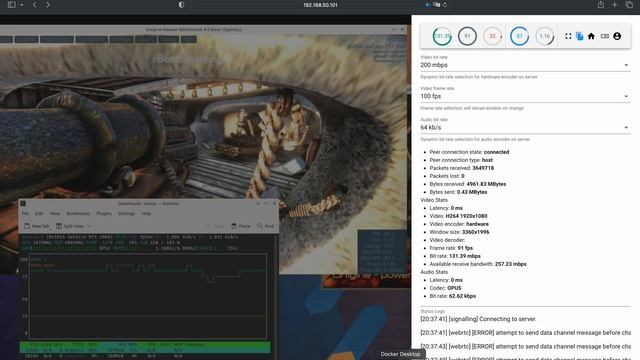Click the account profile icon

coord(617,36)
